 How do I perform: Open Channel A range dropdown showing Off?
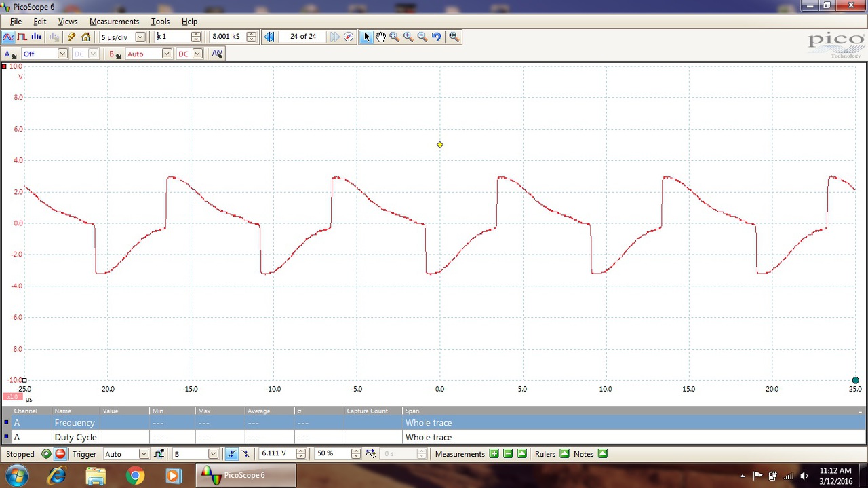62,54
